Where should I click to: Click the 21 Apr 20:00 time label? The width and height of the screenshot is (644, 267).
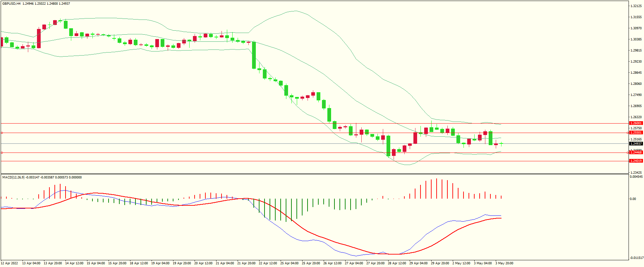pos(246,263)
